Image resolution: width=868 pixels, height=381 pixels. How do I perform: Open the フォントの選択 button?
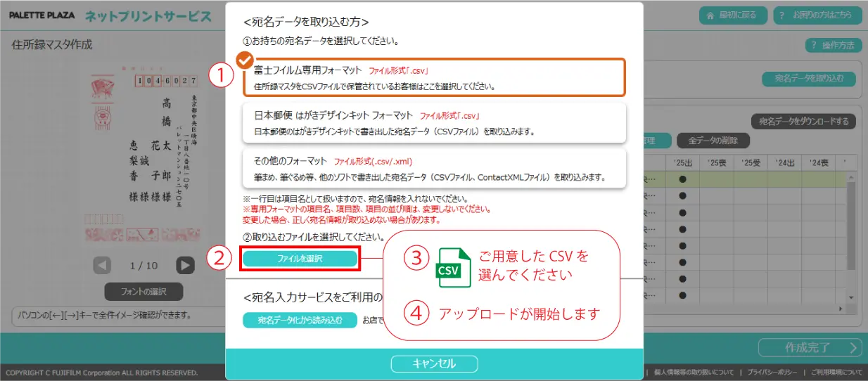143,292
